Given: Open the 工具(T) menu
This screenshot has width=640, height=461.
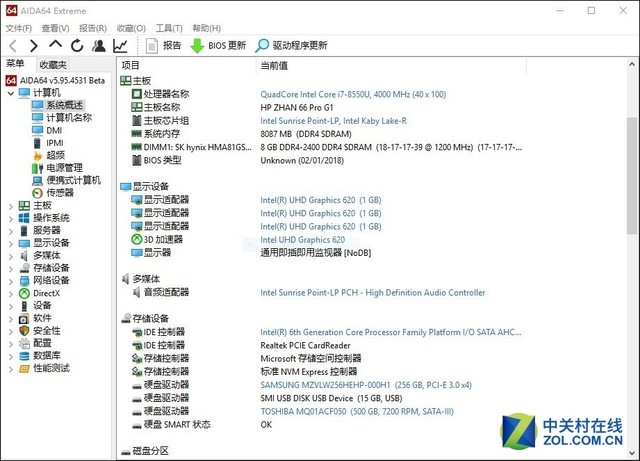Looking at the screenshot, I should [168, 28].
